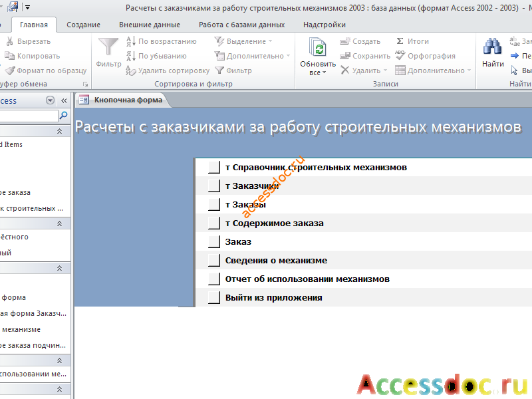Open Обновить все dropdown arrow
The image size is (532, 399).
click(324, 72)
